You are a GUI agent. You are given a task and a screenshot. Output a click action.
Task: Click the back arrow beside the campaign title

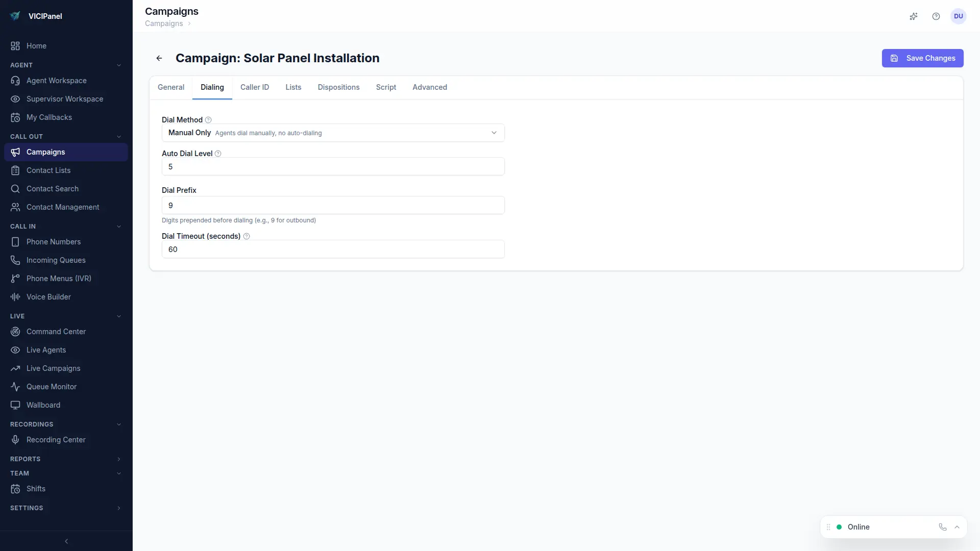[159, 58]
